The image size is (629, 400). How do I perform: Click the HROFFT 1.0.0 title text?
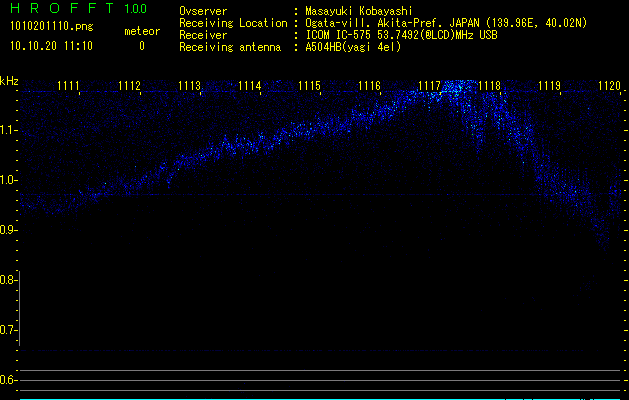[79, 8]
